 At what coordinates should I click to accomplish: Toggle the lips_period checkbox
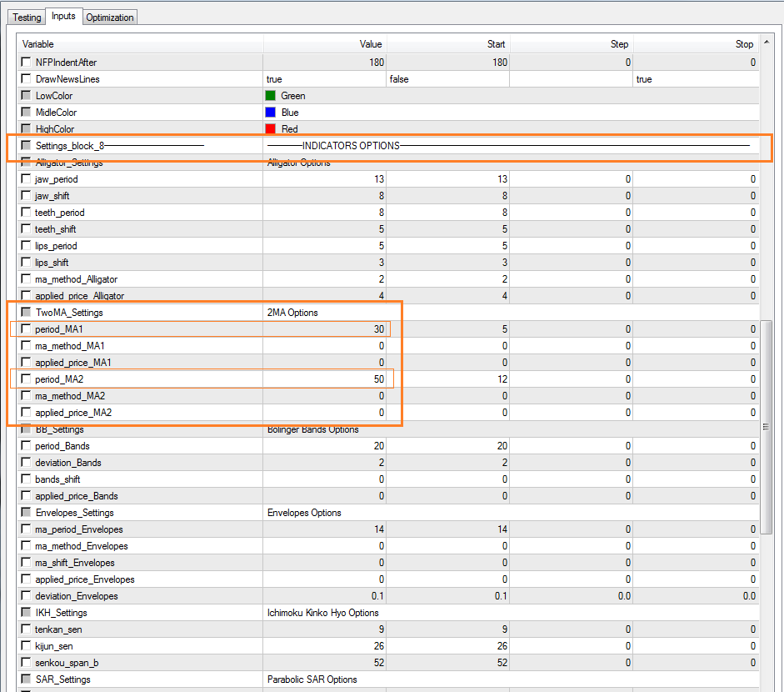26,245
